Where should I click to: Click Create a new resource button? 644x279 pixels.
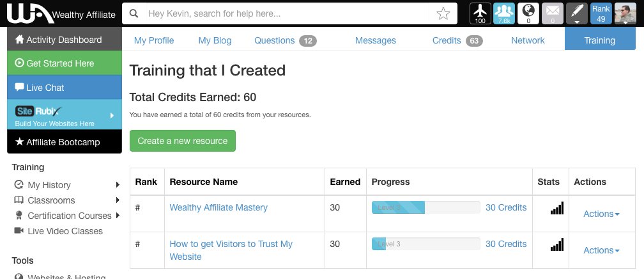point(183,141)
